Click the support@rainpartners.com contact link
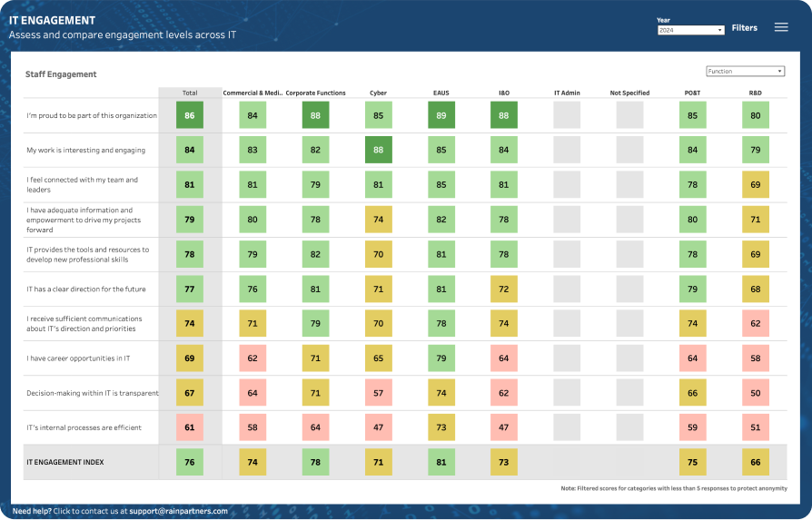Viewport: 812px width, 520px height. coord(178,511)
